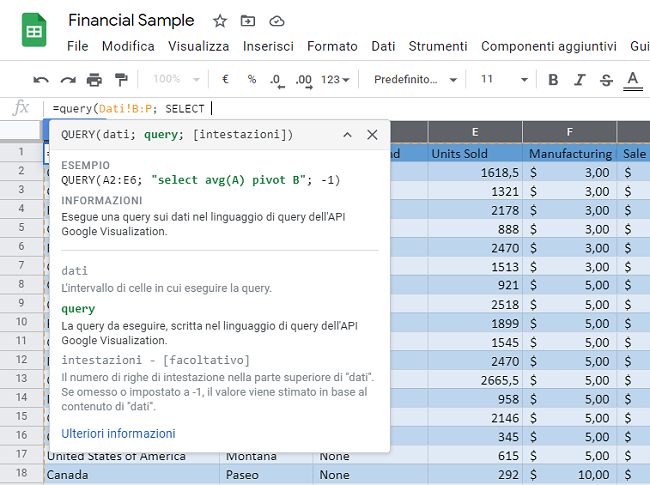Select the cell with value 2178

pyautogui.click(x=475, y=210)
